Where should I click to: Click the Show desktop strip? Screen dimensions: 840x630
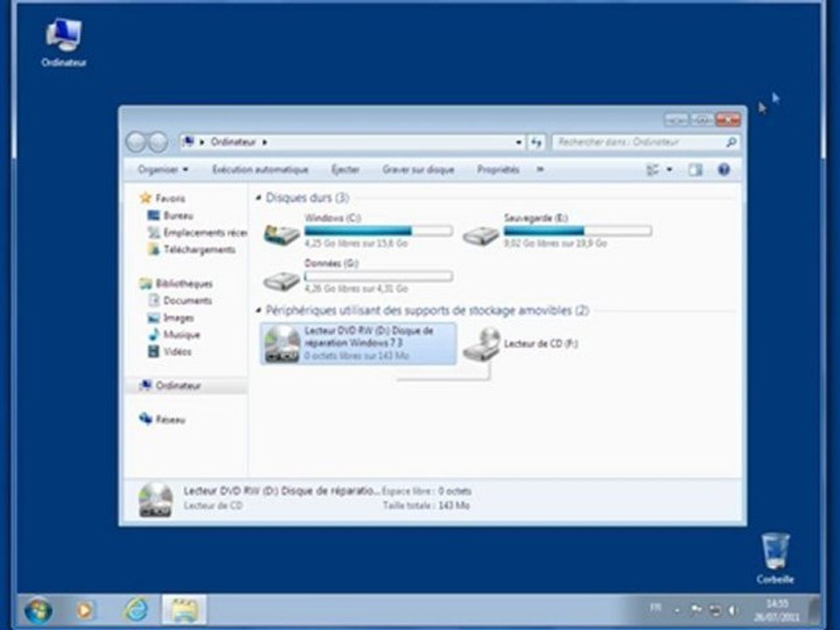(x=815, y=611)
